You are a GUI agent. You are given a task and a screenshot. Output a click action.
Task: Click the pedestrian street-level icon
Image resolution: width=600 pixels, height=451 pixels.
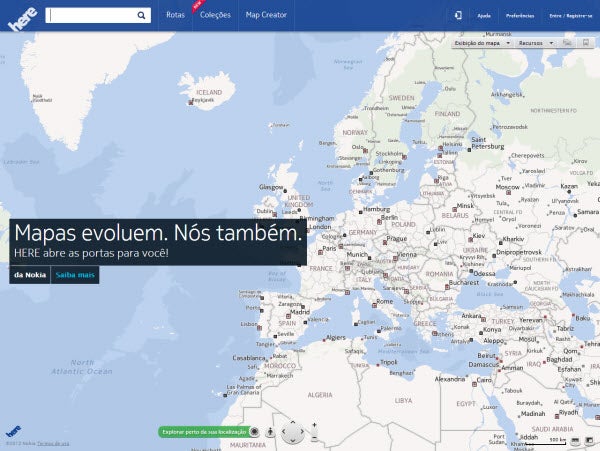[x=269, y=432]
